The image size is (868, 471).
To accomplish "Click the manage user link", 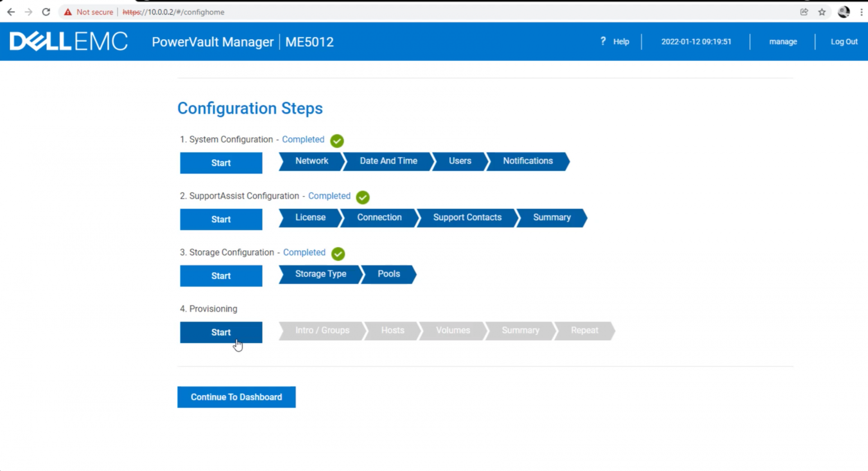I will 783,42.
